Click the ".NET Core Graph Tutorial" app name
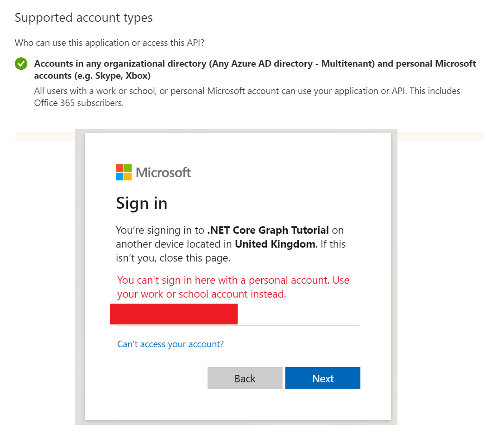The image size is (504, 436). pos(268,230)
